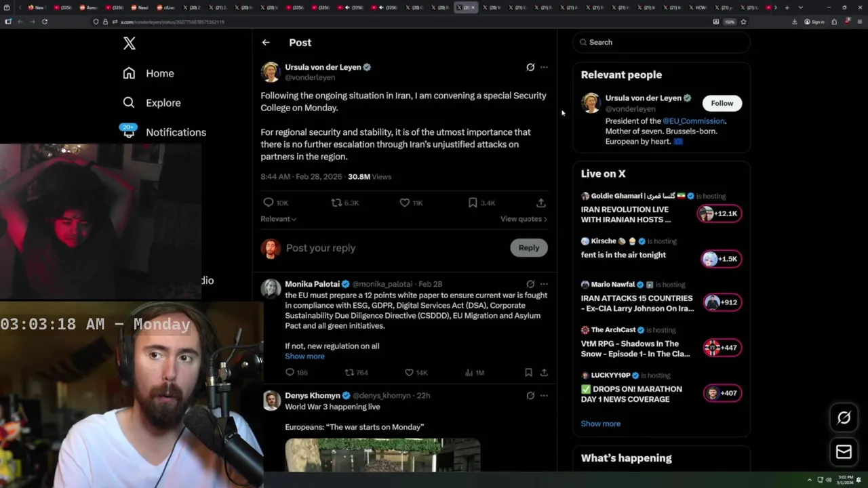Expand the Relevant replies sort dropdown
The width and height of the screenshot is (868, 488).
(x=278, y=219)
